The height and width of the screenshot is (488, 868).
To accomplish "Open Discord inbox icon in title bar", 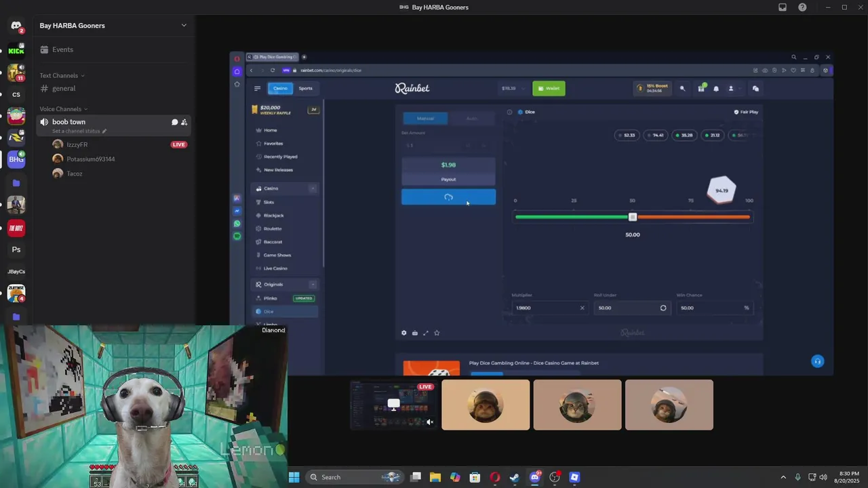I will [783, 7].
